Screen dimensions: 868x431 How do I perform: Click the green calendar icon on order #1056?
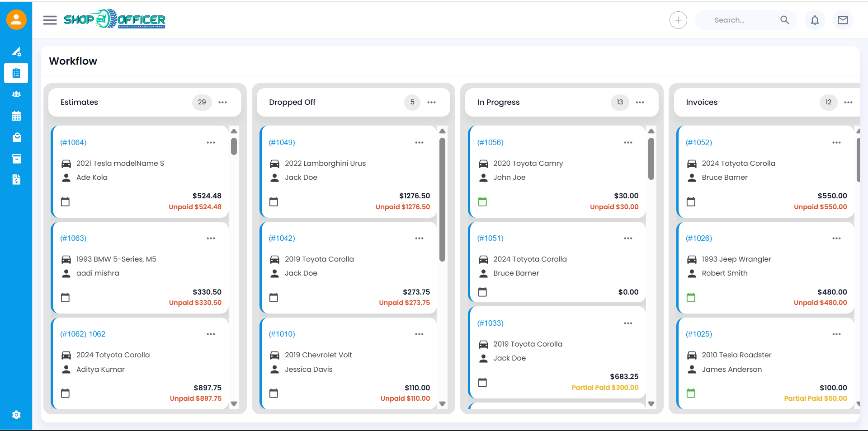[482, 201]
